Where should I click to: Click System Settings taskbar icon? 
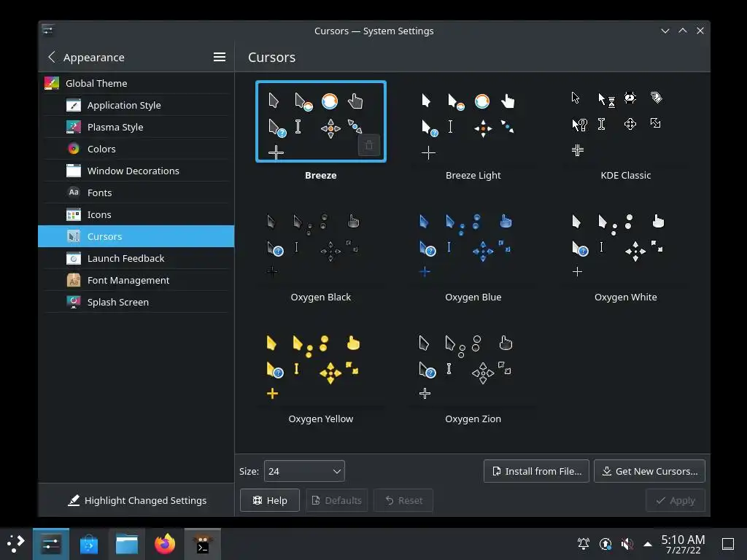[51, 544]
